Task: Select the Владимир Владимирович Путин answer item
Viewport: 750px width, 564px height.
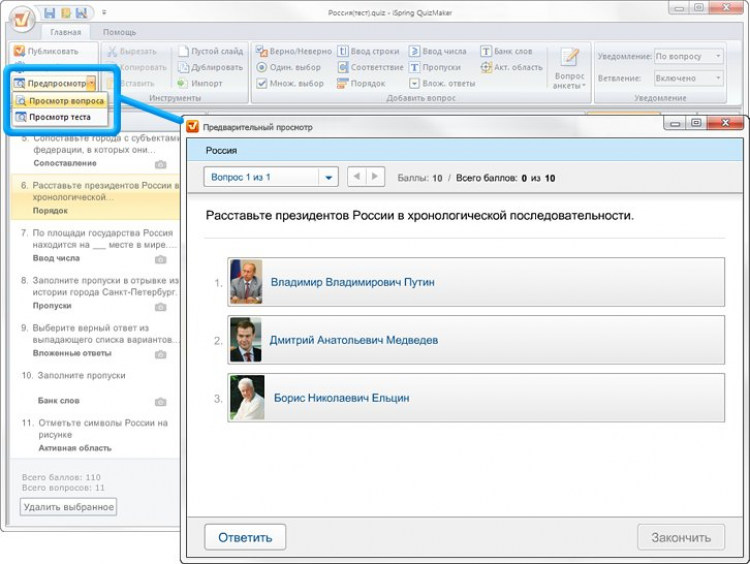Action: (476, 282)
